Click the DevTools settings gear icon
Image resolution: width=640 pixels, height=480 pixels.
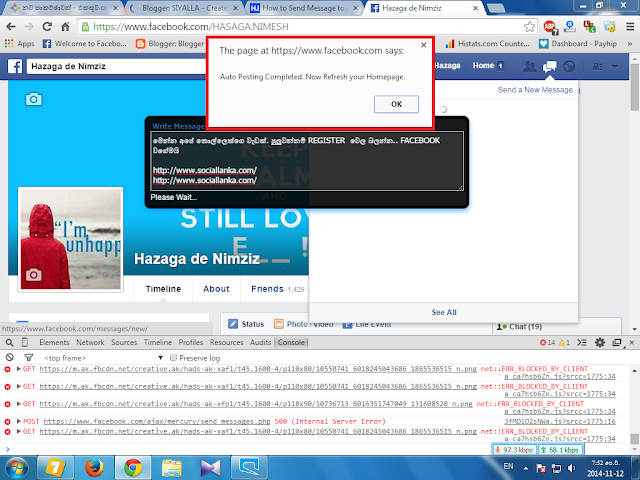pyautogui.click(x=600, y=342)
